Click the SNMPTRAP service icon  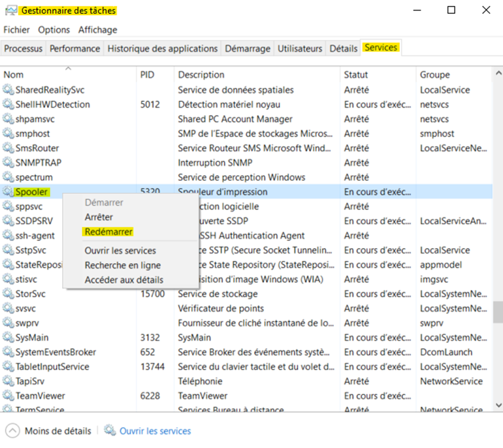click(8, 163)
